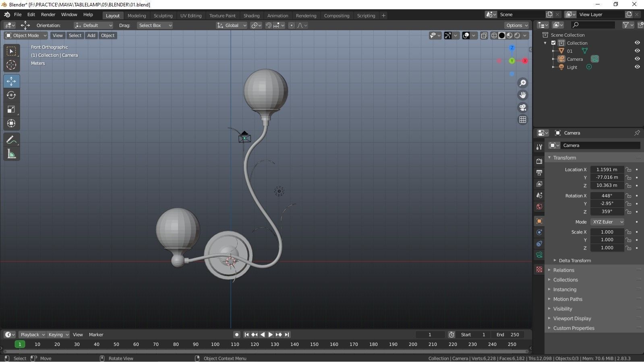The width and height of the screenshot is (644, 362).
Task: Open viewport Add menu button
Action: click(91, 35)
